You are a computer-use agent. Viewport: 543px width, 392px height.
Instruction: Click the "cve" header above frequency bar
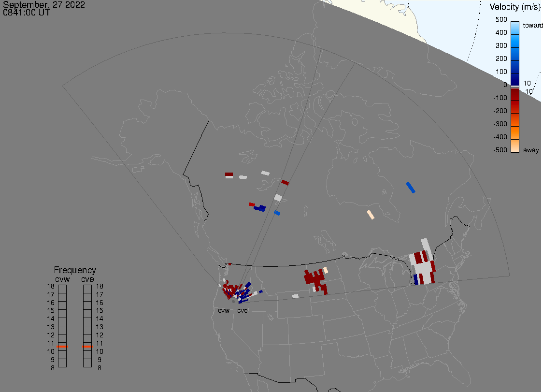[x=87, y=279]
